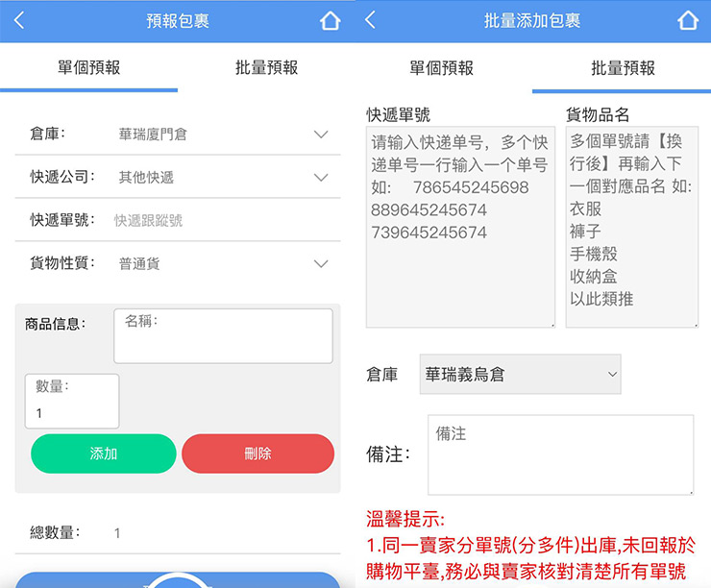Tap the 總數量 value 1
Image resolution: width=711 pixels, height=588 pixels.
(x=117, y=533)
